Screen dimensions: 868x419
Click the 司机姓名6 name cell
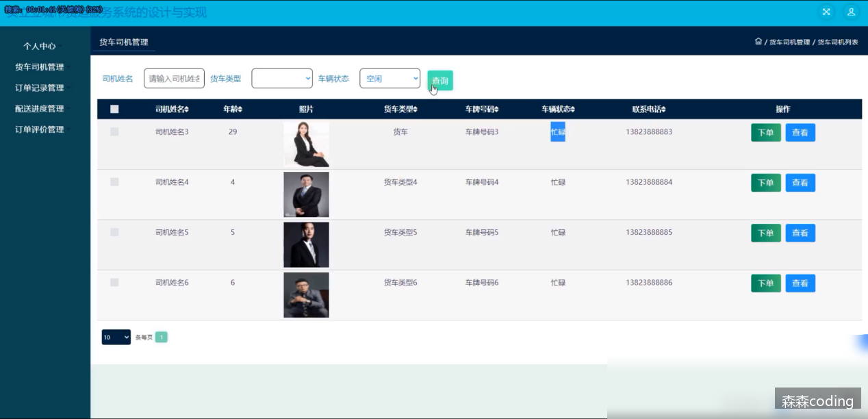(172, 283)
